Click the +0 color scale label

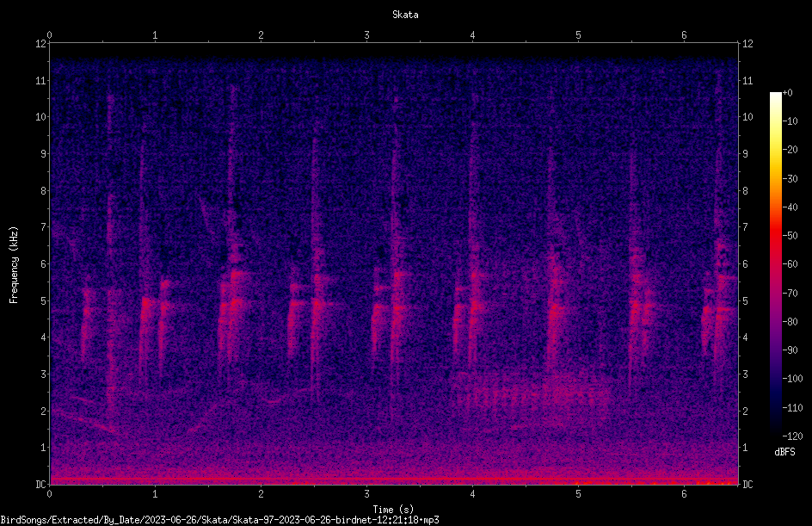point(788,93)
